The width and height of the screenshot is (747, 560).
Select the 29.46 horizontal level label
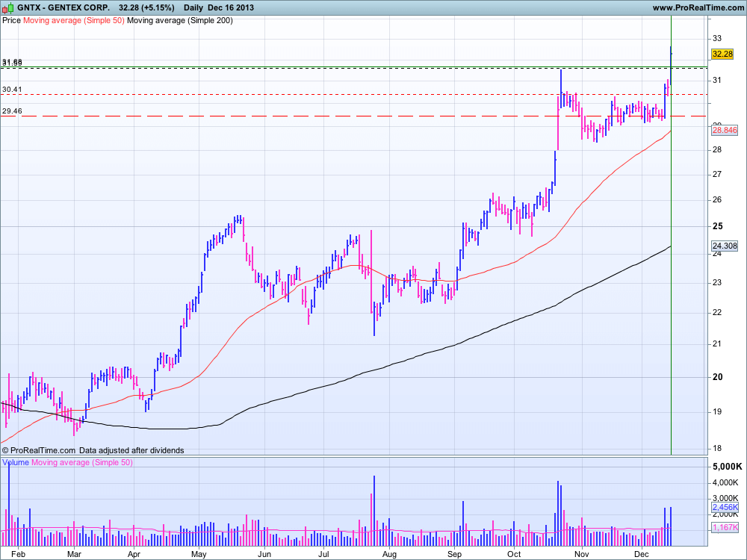coord(12,111)
